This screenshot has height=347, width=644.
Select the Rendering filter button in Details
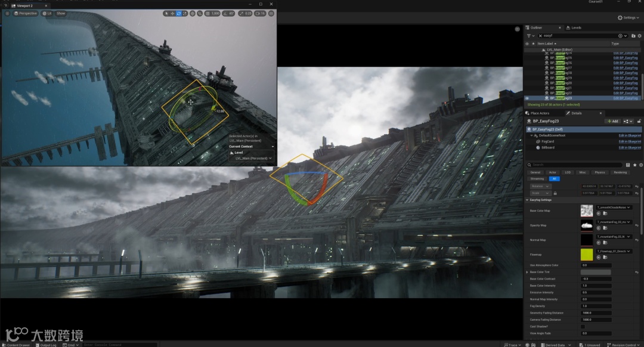[620, 172]
